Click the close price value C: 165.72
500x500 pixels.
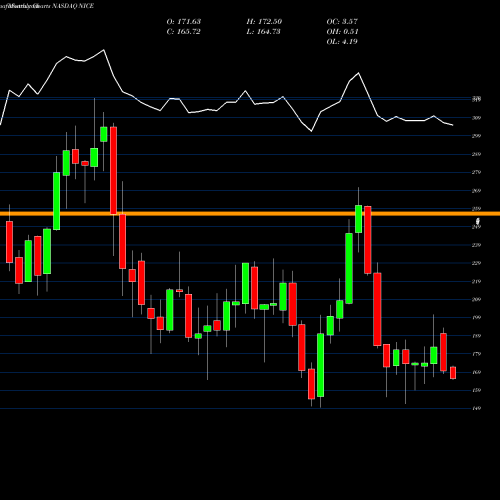click(184, 32)
